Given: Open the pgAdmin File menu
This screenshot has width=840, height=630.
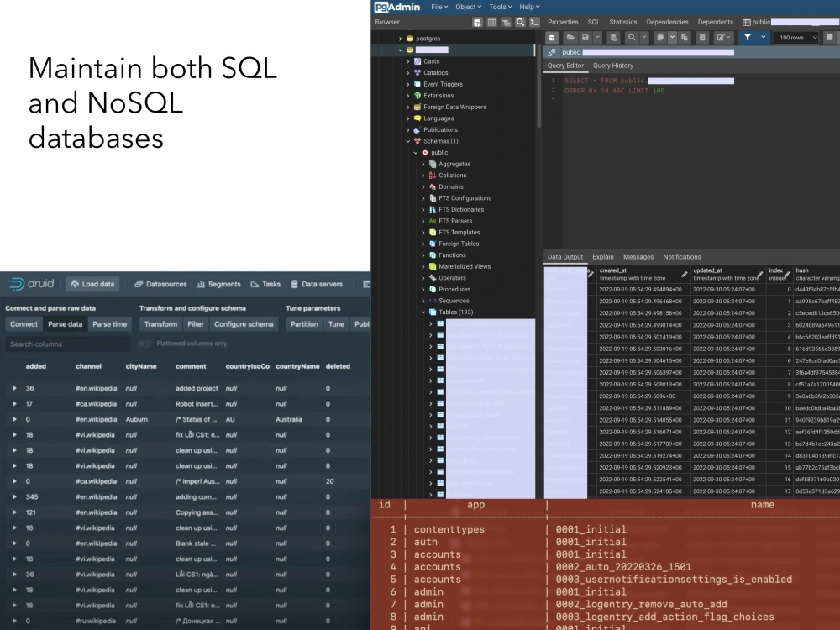Looking at the screenshot, I should [x=439, y=7].
